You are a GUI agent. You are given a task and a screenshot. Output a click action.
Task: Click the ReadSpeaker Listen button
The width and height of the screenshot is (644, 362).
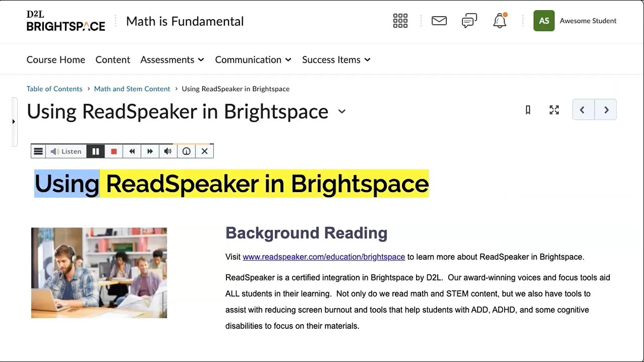pos(66,151)
